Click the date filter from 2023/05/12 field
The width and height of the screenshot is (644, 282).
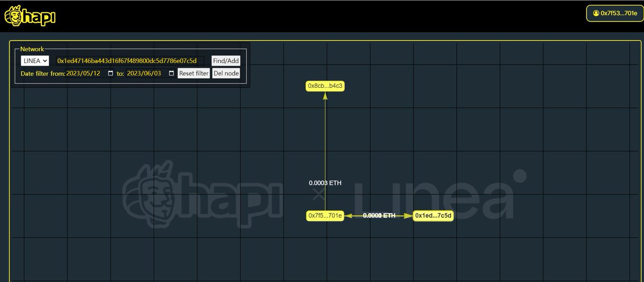(91, 73)
